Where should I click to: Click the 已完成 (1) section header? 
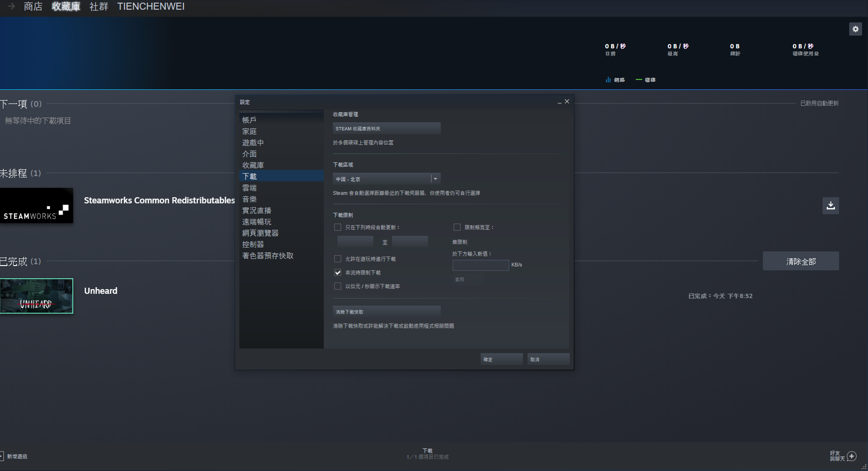pyautogui.click(x=21, y=262)
